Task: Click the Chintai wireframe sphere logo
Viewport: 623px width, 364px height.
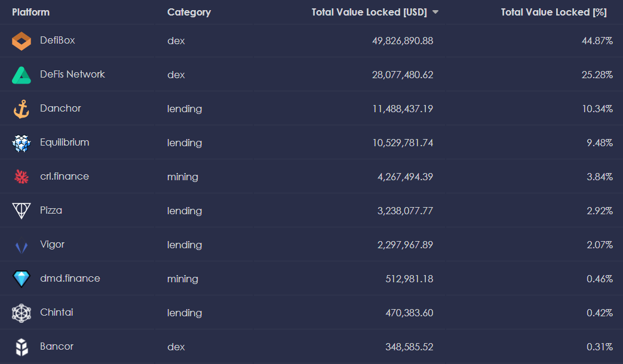Action: tap(22, 313)
